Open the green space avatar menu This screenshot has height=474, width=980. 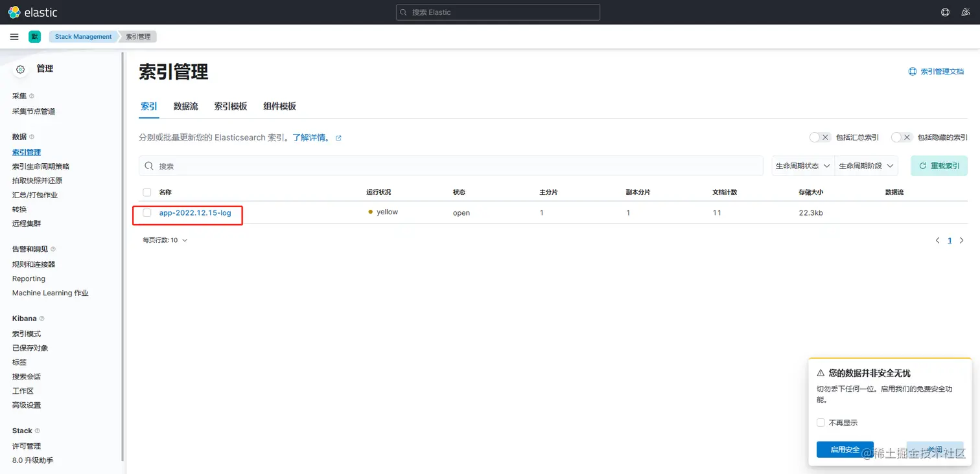coord(34,37)
